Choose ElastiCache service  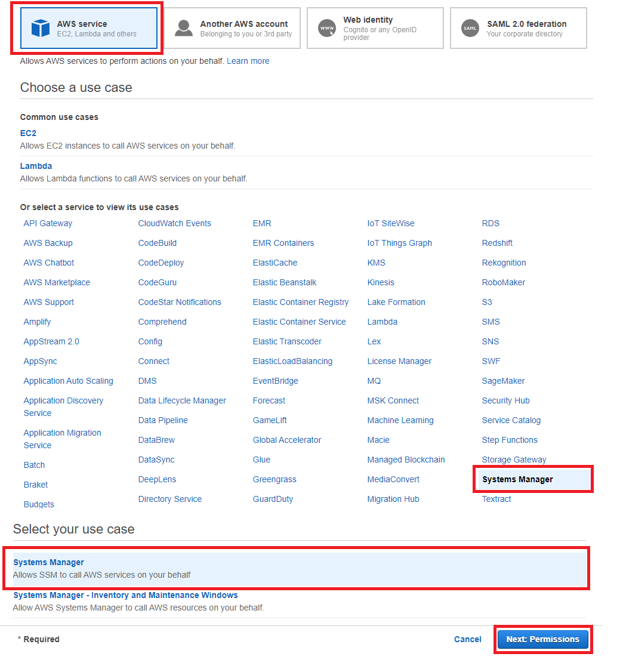(275, 263)
